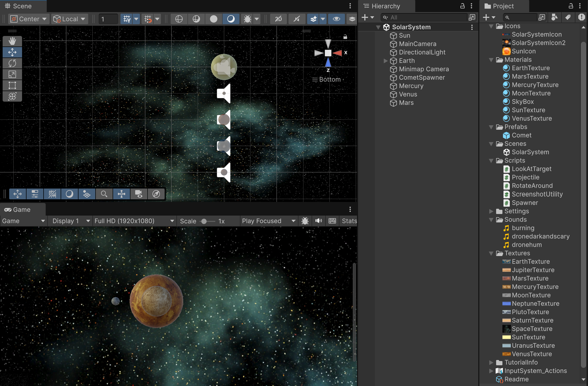This screenshot has height=386, width=588.
Task: Click the Game view frame debugger bug icon
Action: coord(305,221)
